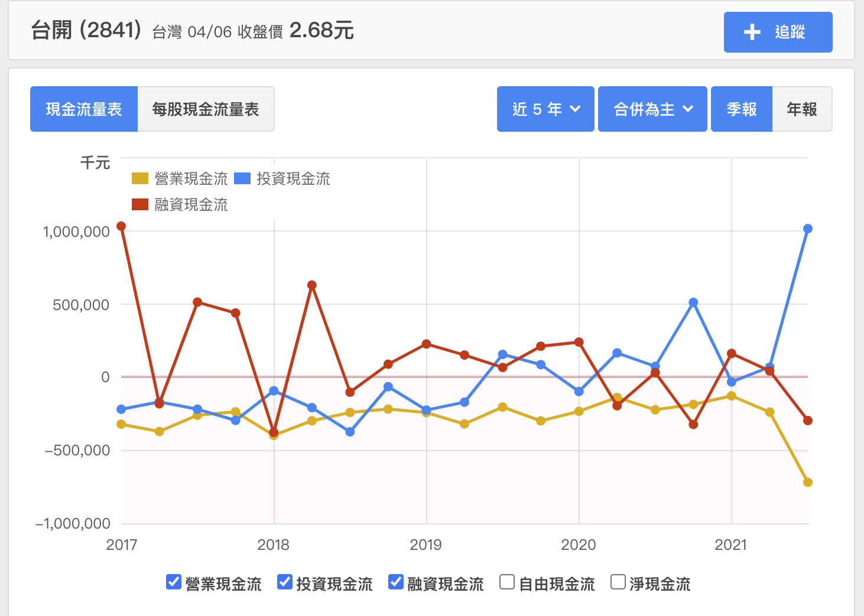The image size is (864, 616).
Task: Select the 現金流量表 tab
Action: 83,109
